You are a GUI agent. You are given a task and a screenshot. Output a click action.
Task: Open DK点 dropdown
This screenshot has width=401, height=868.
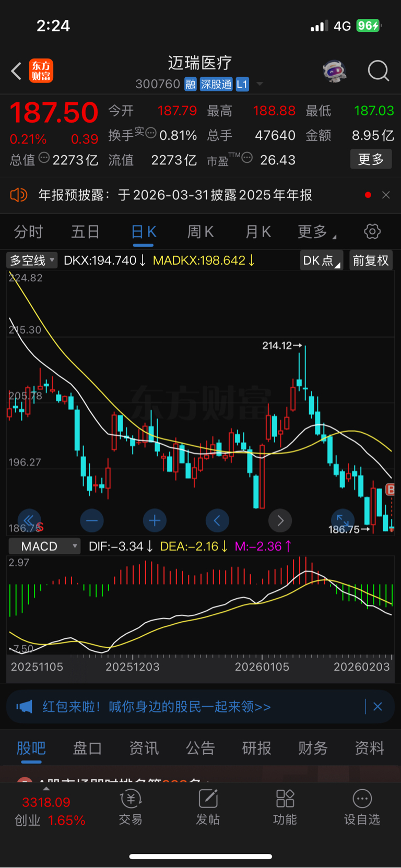click(321, 260)
